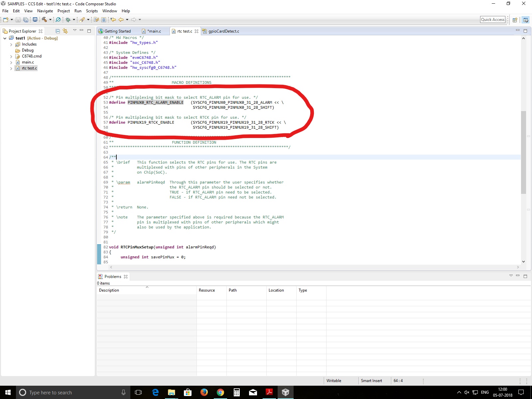Maximize the Problems view

[525, 276]
